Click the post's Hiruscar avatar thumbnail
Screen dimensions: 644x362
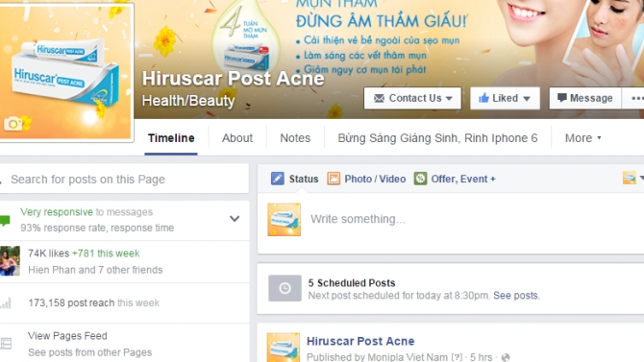[283, 348]
